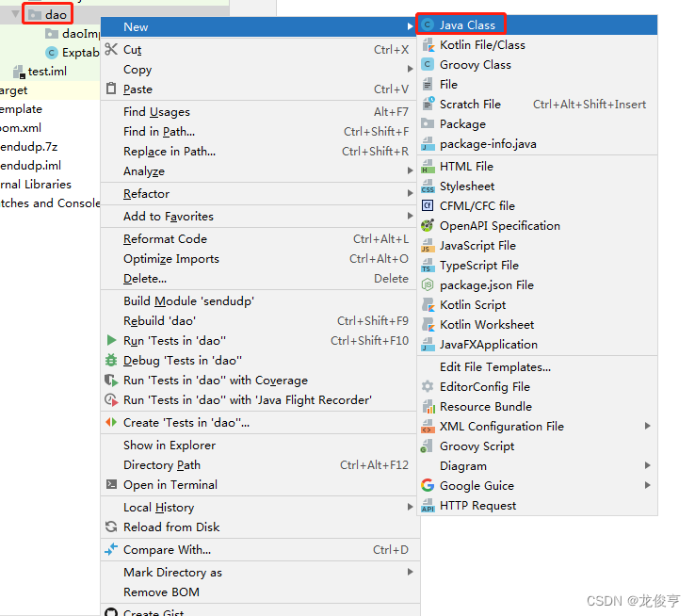Select Find in Path menu entry
This screenshot has height=616, width=695.
[x=260, y=132]
